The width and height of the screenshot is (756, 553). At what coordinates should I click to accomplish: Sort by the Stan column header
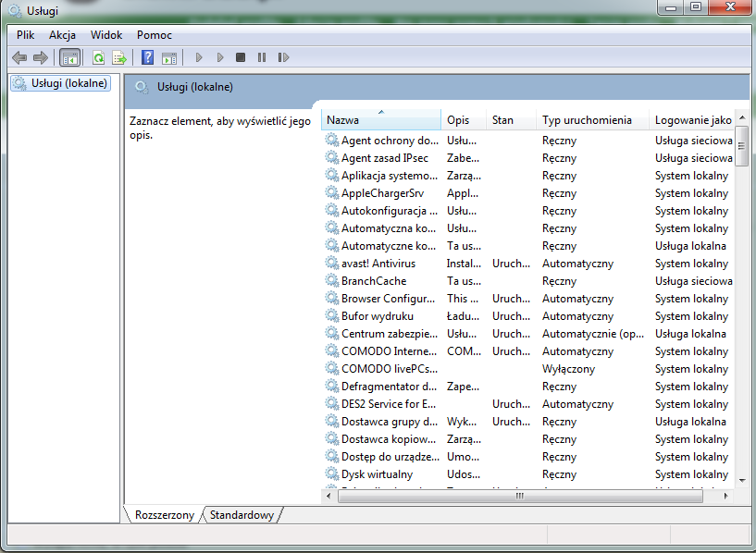coord(511,120)
